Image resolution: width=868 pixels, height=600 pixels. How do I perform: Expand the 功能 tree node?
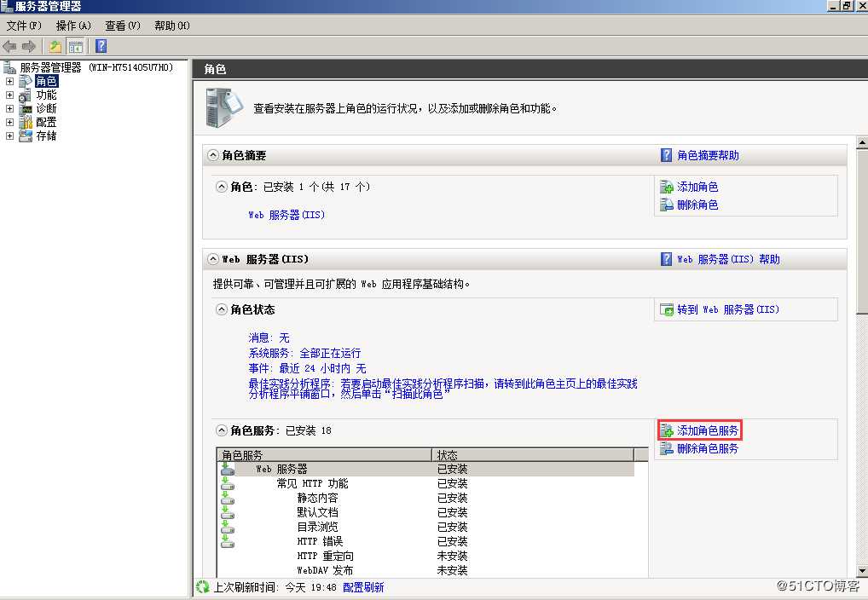[9, 95]
